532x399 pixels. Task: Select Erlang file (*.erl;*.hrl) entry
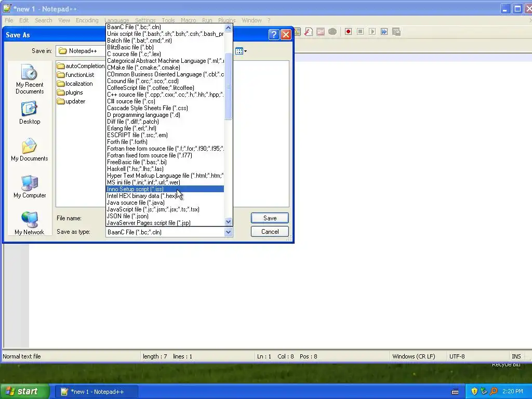click(165, 128)
